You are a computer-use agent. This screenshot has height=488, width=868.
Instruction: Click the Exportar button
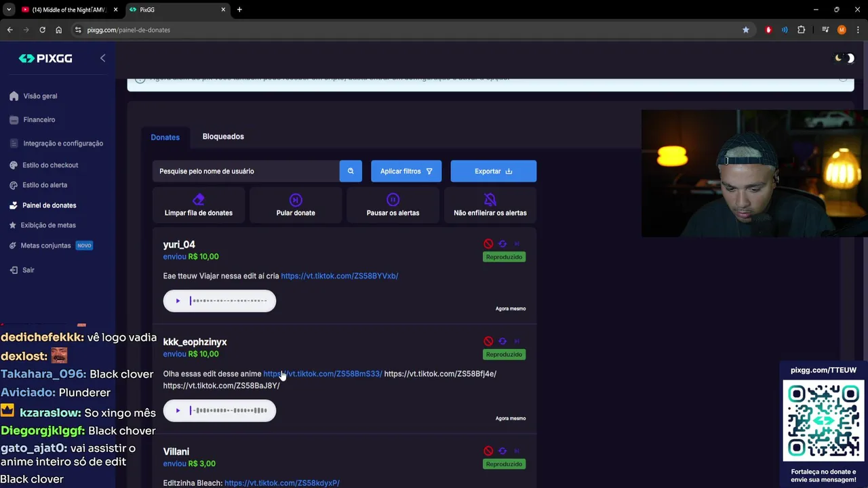pyautogui.click(x=494, y=171)
